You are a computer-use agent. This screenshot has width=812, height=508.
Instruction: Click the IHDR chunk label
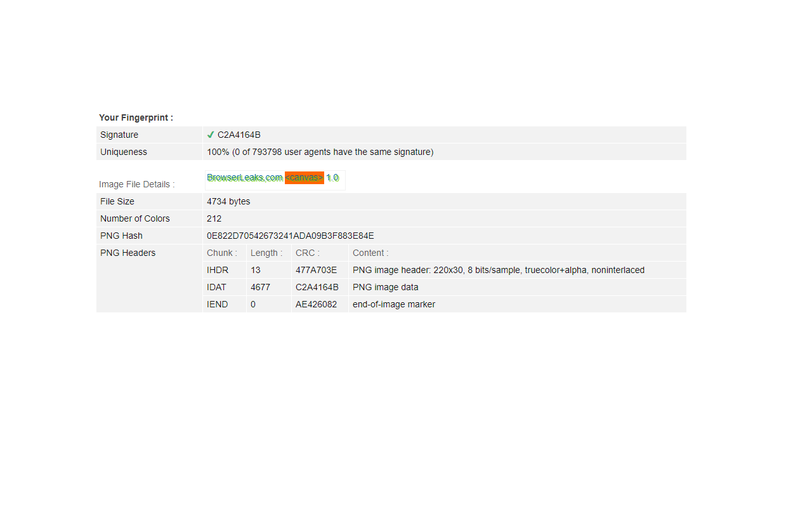[x=218, y=270]
